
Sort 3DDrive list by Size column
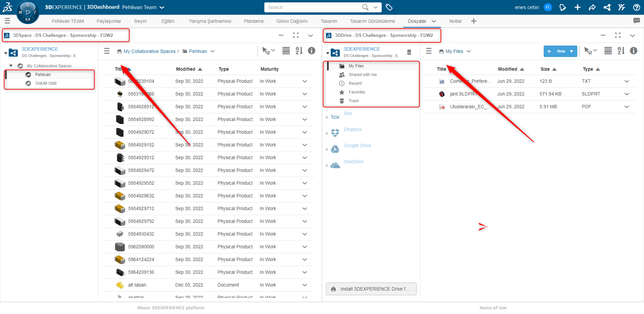pyautogui.click(x=548, y=69)
